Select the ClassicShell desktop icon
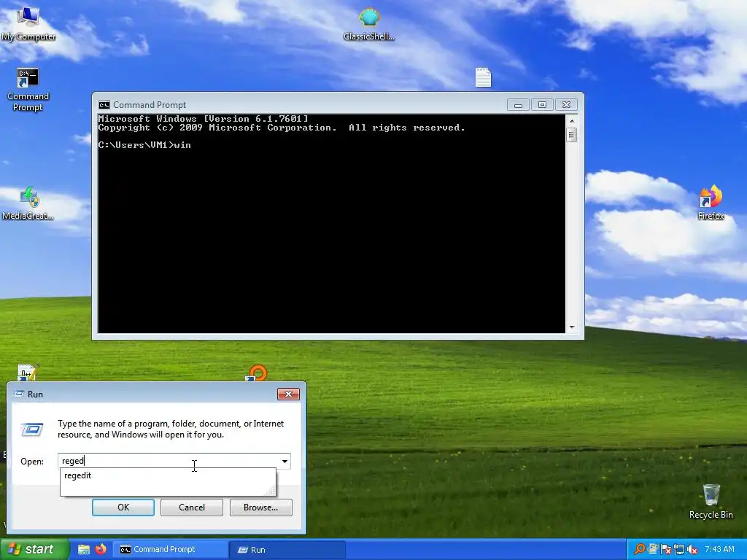 369,25
